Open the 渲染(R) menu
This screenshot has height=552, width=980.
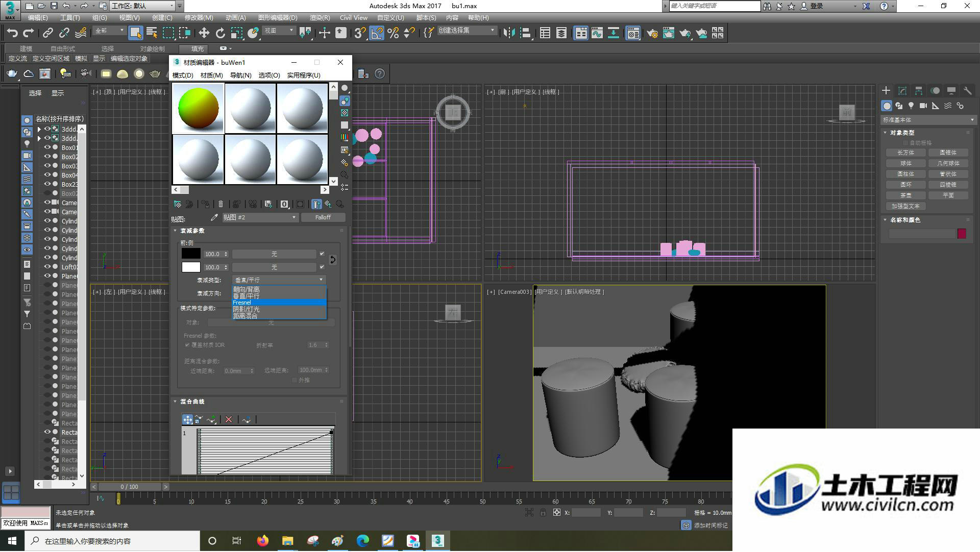point(320,18)
